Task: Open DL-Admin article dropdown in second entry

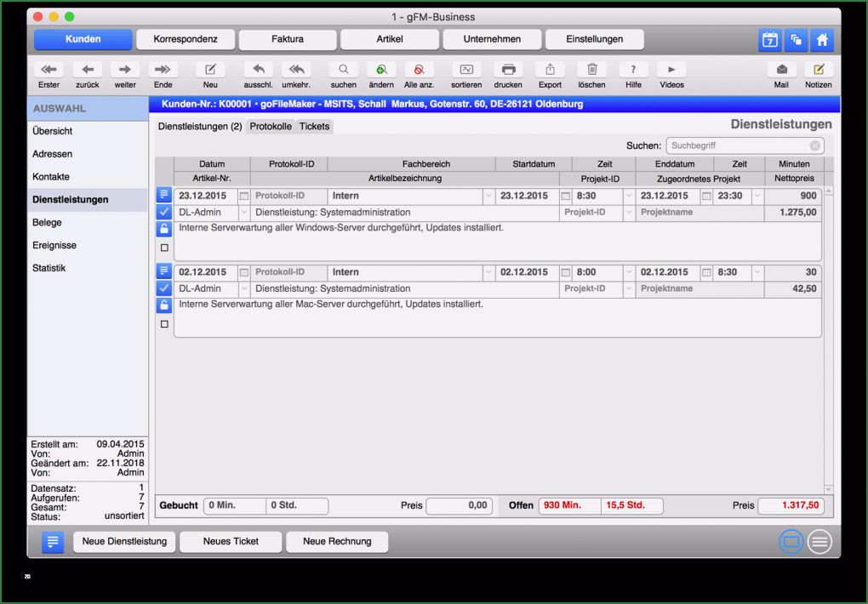Action: tap(243, 289)
